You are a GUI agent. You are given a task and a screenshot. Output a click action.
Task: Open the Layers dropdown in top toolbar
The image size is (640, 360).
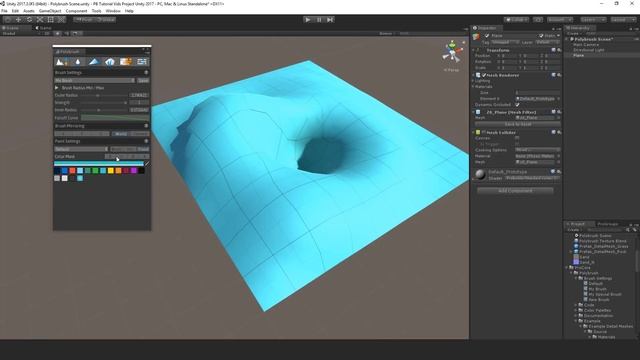[593, 20]
